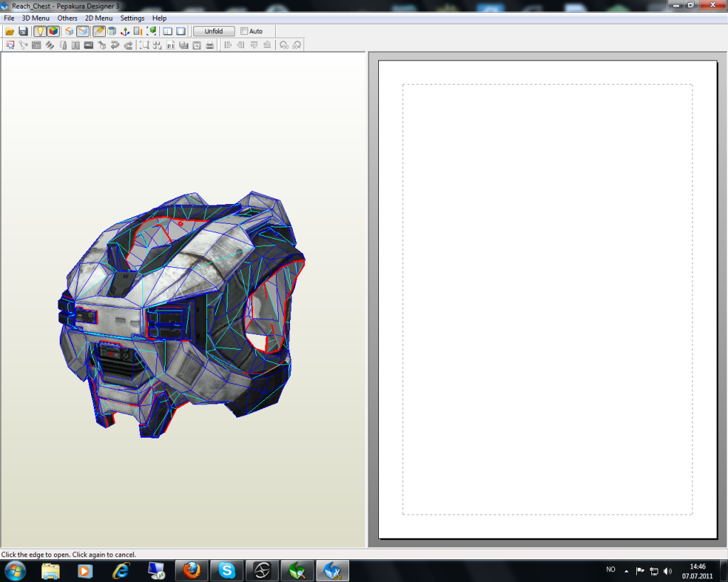Image resolution: width=728 pixels, height=582 pixels.
Task: Rotate 90 degrees clockwise icon
Action: tap(296, 45)
